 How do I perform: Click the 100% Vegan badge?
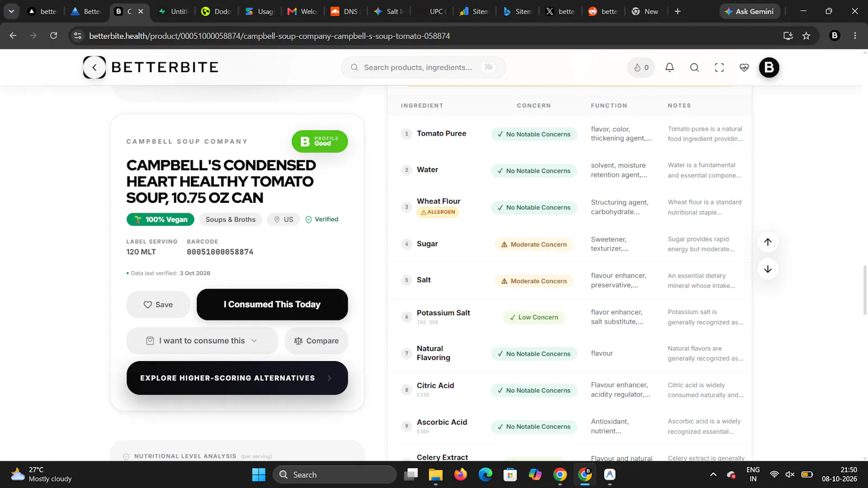tap(161, 220)
